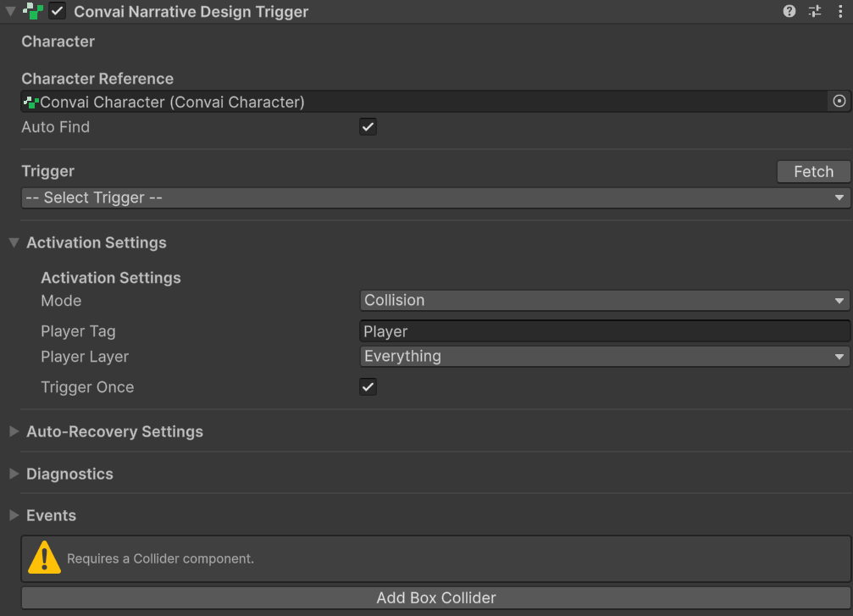Expand the Auto-Recovery Settings foldout
Screen dimensions: 853x616
pos(14,431)
